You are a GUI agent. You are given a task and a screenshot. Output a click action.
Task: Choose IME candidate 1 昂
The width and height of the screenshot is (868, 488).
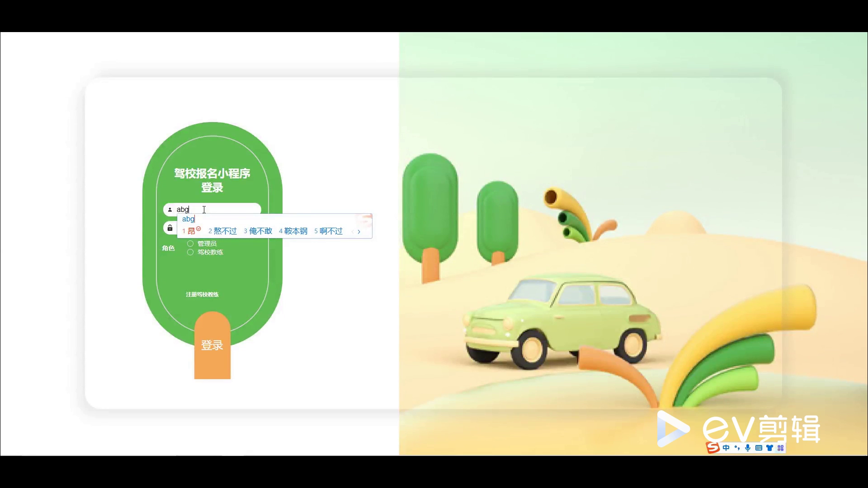[191, 231]
